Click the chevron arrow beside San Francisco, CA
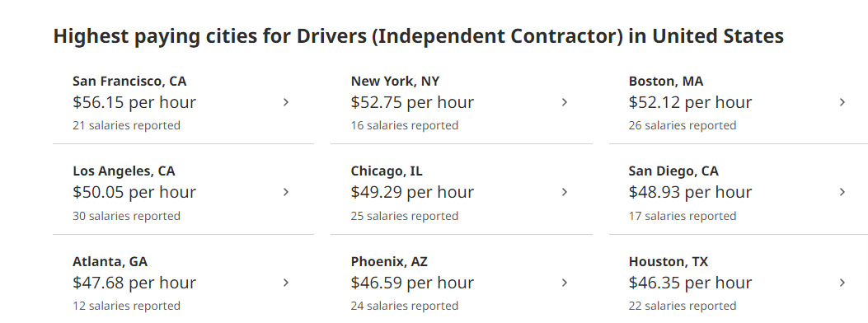 286,102
